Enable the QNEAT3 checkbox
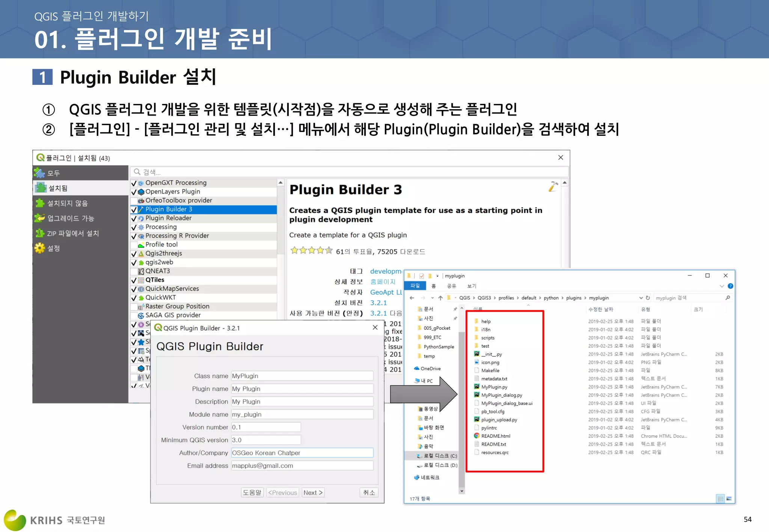 [134, 271]
